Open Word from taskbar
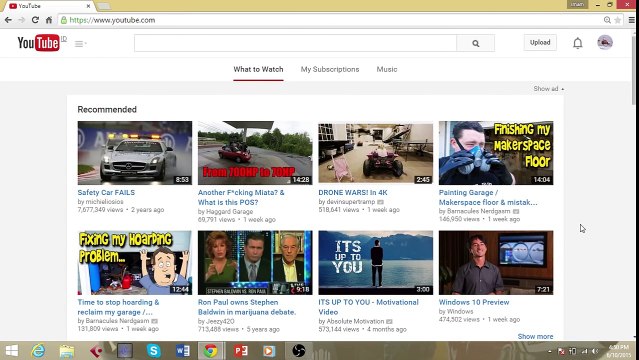 click(x=183, y=351)
